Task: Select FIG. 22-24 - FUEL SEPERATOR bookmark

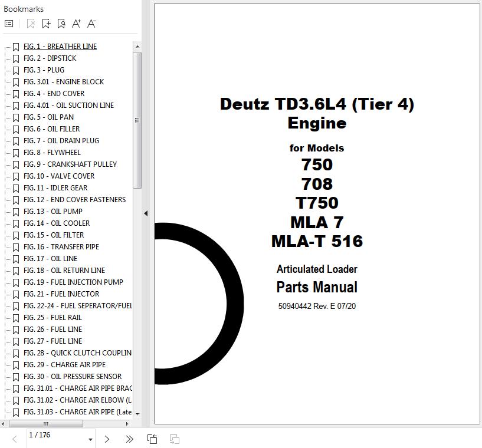Action: click(x=78, y=306)
